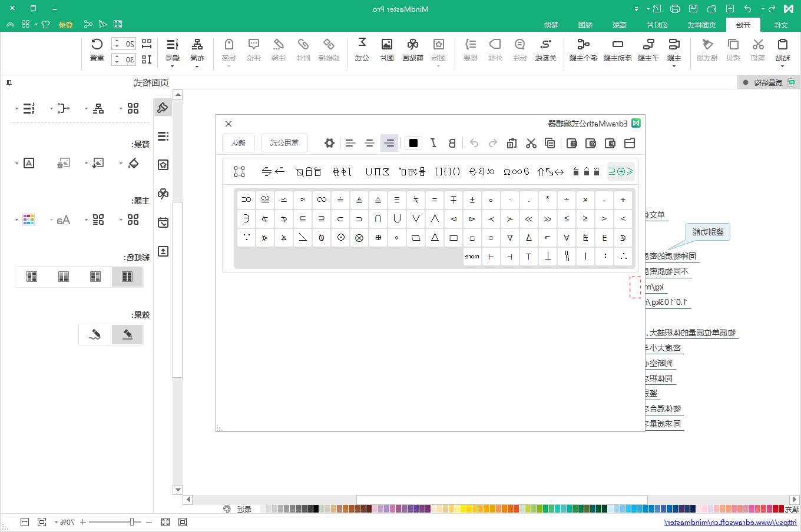Viewport: 801px width, 532px height.
Task: Open the theme color palette dropdown
Action: tap(16, 220)
